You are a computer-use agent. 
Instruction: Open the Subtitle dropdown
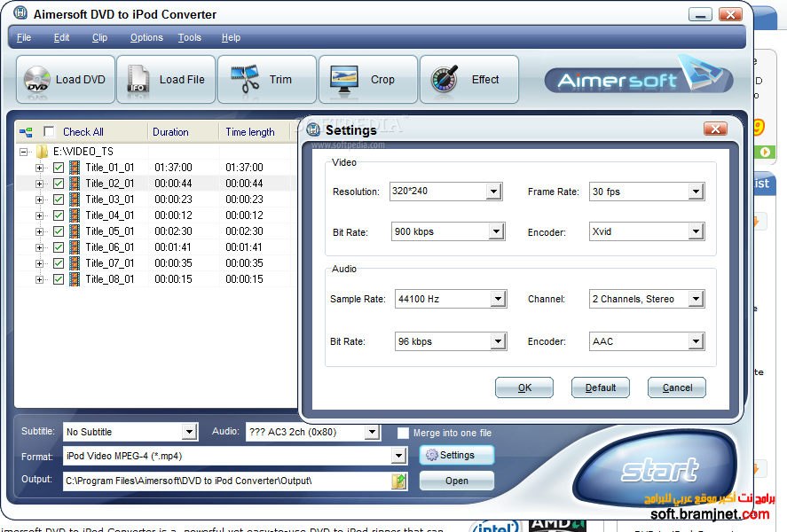[x=189, y=432]
